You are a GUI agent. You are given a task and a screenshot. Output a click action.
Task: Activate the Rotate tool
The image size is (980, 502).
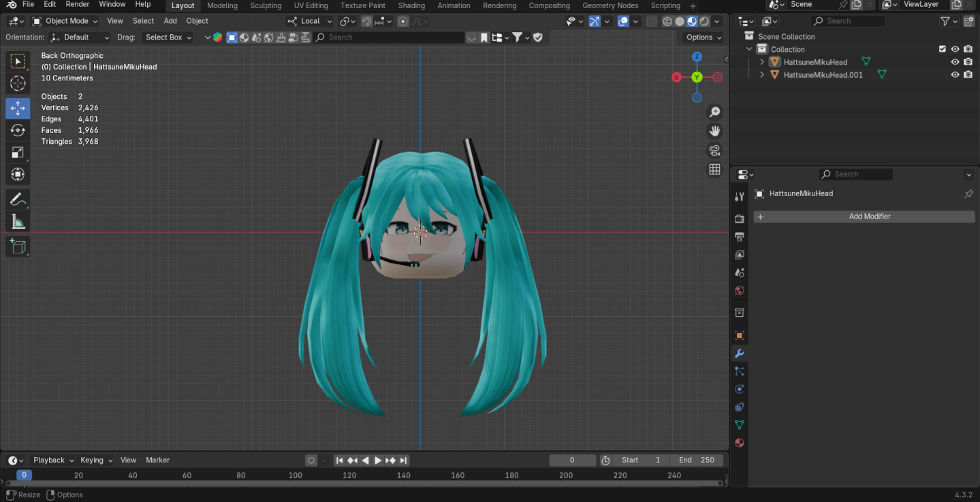(18, 130)
